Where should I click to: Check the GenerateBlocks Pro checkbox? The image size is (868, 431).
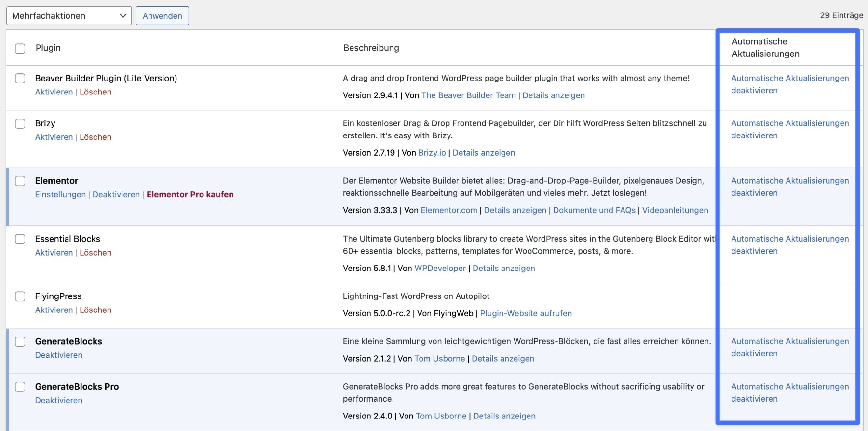20,387
